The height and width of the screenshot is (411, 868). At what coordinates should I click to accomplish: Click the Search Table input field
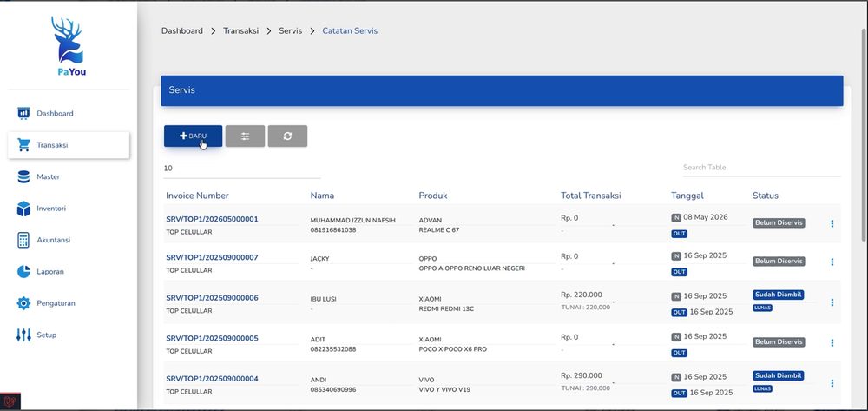[x=761, y=168]
